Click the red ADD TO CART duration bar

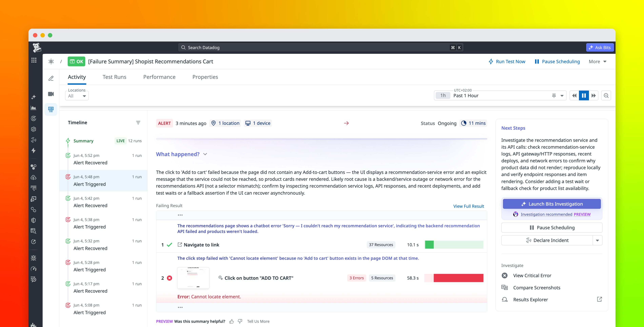click(x=454, y=278)
